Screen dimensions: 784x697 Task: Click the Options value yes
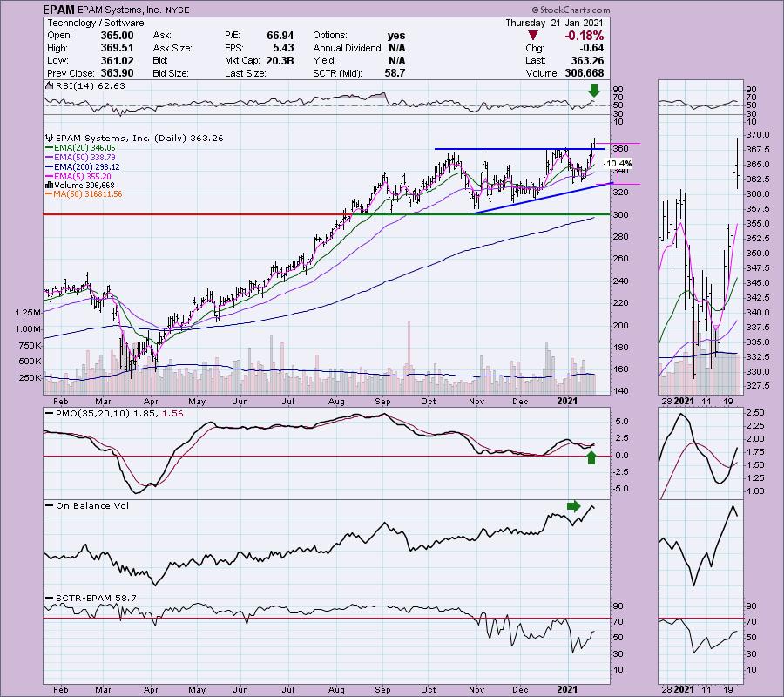[x=396, y=36]
